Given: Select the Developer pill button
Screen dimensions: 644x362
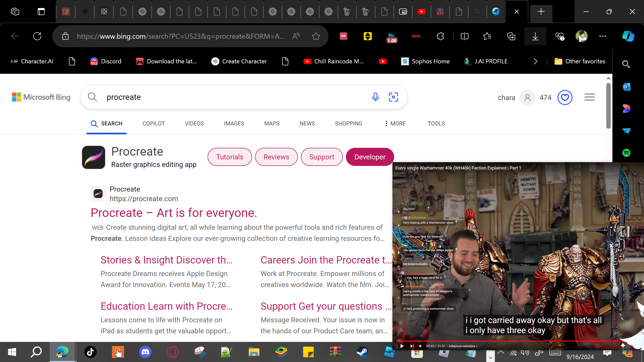Looking at the screenshot, I should [x=370, y=157].
